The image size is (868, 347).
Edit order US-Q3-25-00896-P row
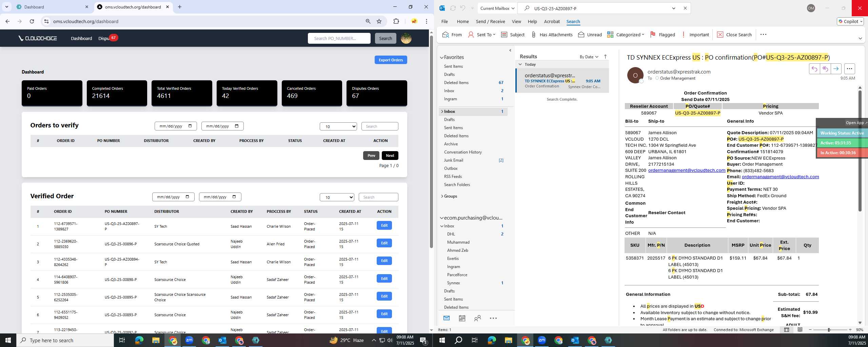(x=384, y=243)
